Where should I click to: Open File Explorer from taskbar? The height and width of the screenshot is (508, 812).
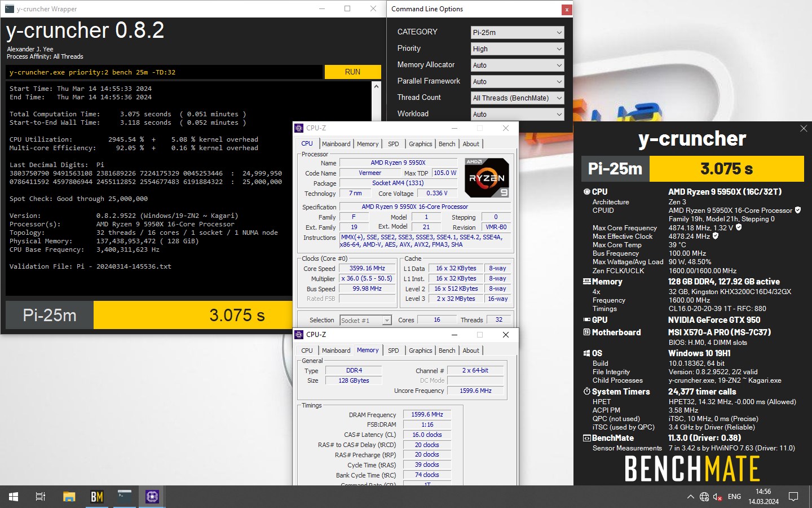pyautogui.click(x=69, y=497)
